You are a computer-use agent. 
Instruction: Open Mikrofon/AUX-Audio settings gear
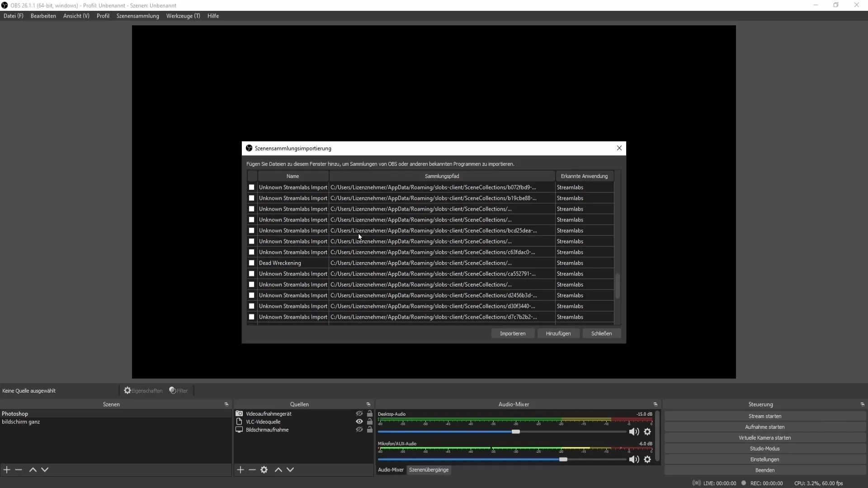[647, 459]
